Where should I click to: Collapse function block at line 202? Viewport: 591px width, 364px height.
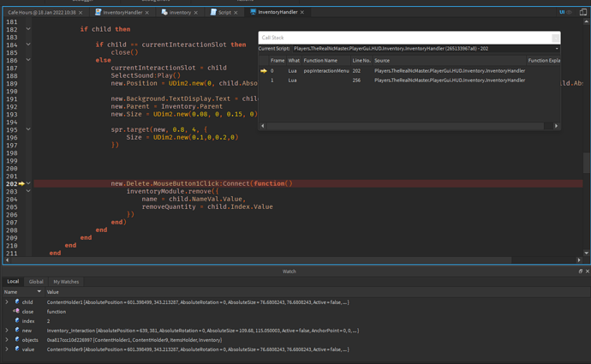[x=28, y=183]
